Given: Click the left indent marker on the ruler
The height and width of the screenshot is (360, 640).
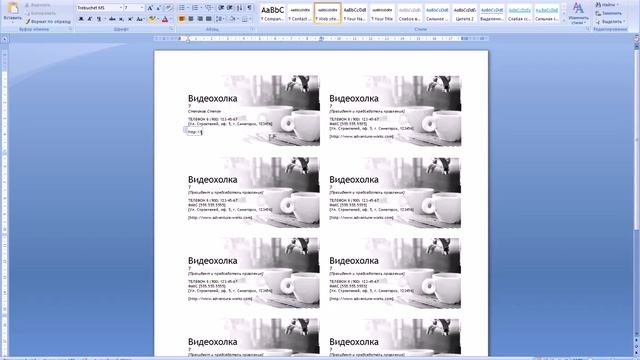Looking at the screenshot, I should (x=188, y=40).
